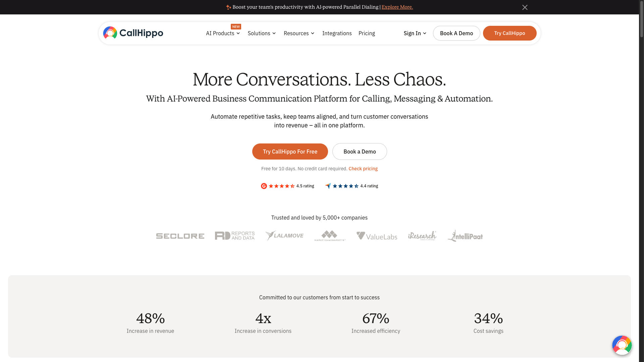The width and height of the screenshot is (644, 362).
Task: Expand the Solutions dropdown
Action: tap(262, 33)
